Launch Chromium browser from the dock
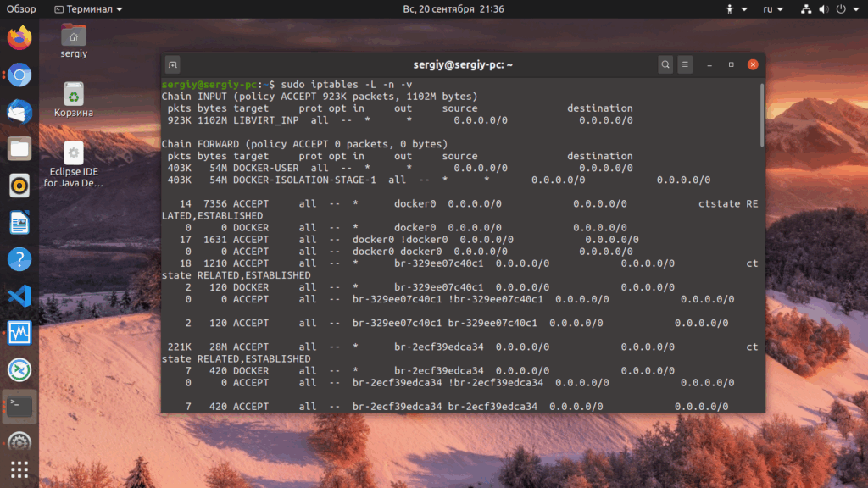The height and width of the screenshot is (488, 868). 19,75
